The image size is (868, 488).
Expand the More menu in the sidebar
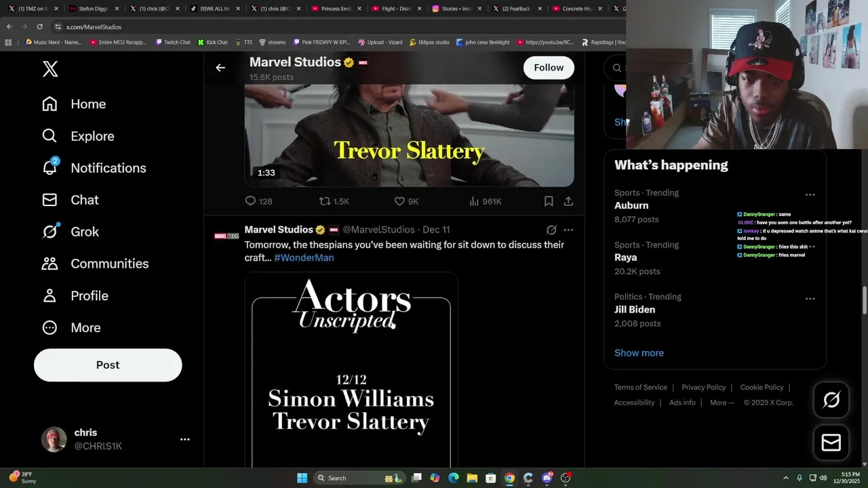coord(71,327)
